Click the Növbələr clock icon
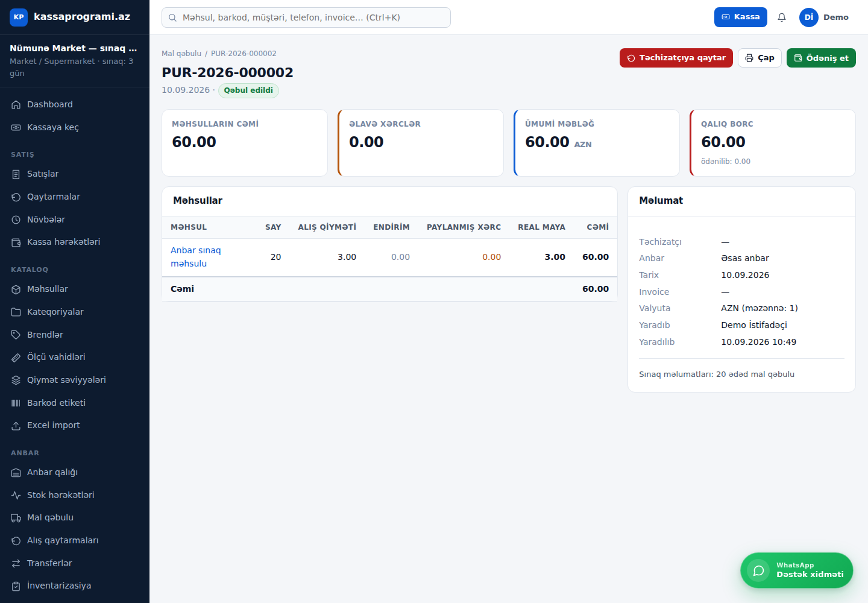The image size is (868, 603). 16,219
